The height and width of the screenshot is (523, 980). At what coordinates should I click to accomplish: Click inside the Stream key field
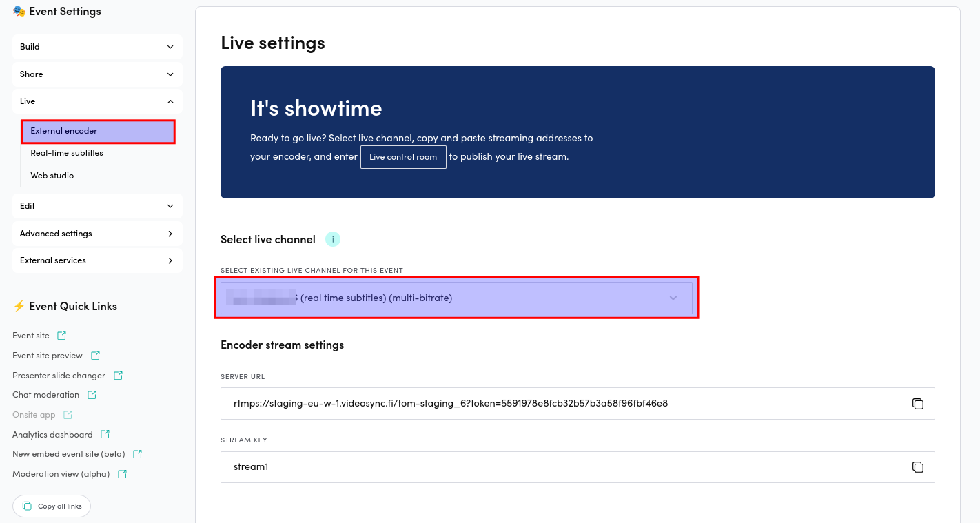click(482, 466)
